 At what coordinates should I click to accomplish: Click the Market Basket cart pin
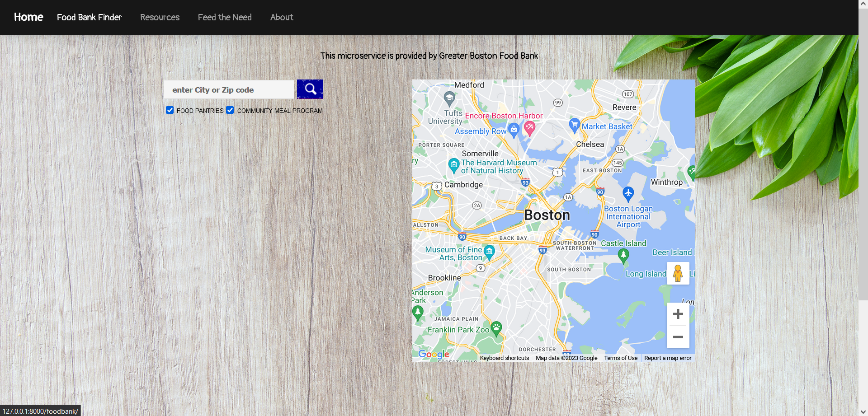pos(574,125)
